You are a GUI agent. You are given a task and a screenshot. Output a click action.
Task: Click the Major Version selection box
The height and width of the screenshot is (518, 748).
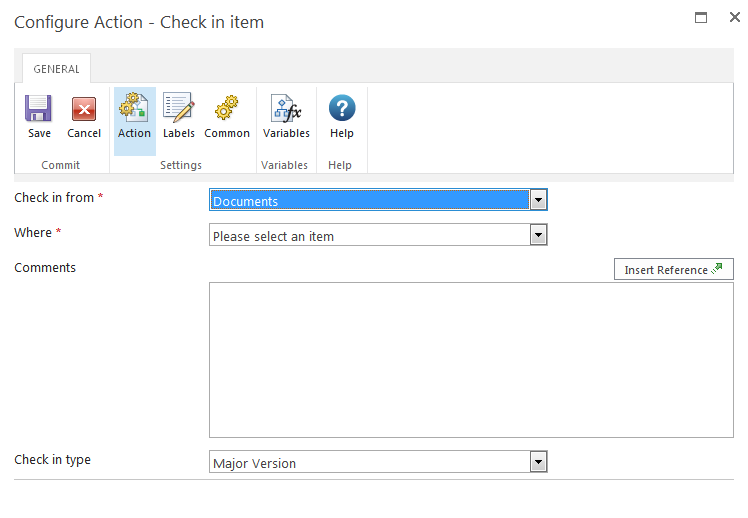coord(368,462)
